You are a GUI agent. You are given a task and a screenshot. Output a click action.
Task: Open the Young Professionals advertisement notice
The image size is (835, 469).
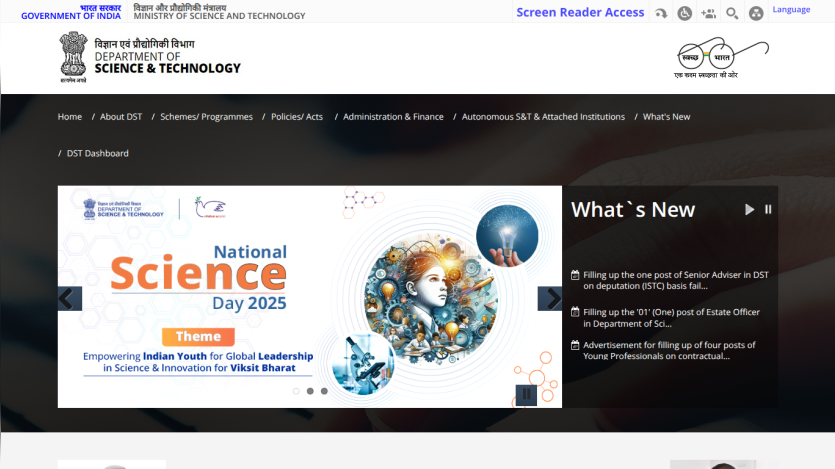669,351
